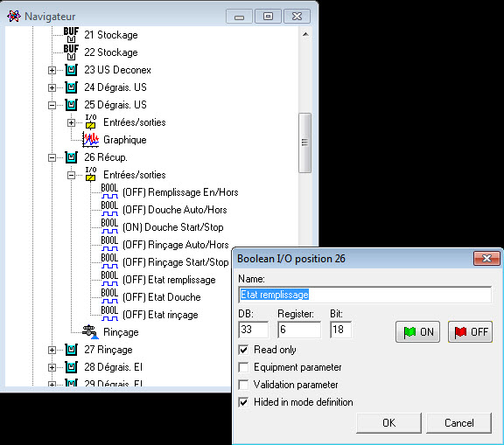Click the BUF icon of 22 Stockage

pyautogui.click(x=71, y=52)
